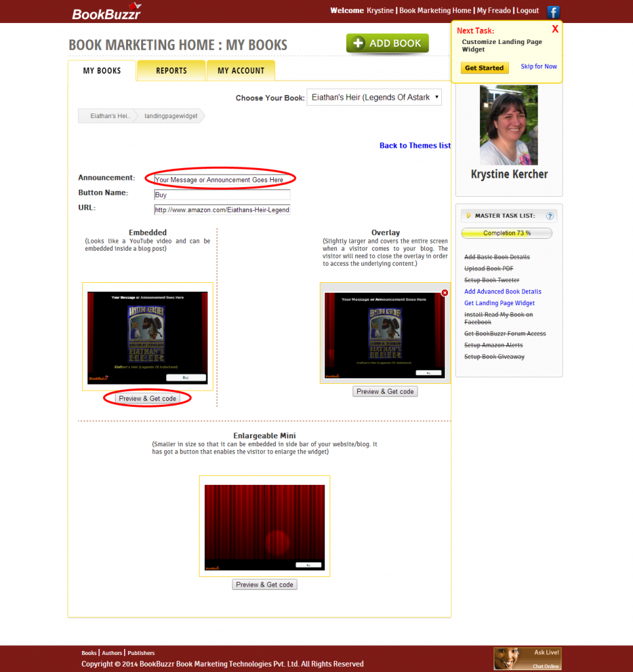Click Logout in the header
Image resolution: width=633 pixels, height=672 pixels.
tap(527, 10)
